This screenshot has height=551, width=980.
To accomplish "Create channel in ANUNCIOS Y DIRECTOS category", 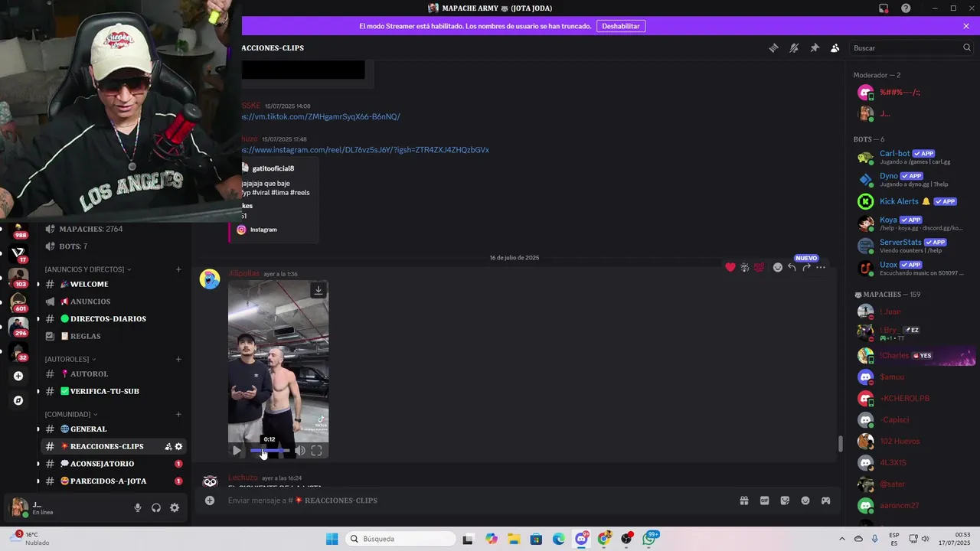I will (x=178, y=269).
